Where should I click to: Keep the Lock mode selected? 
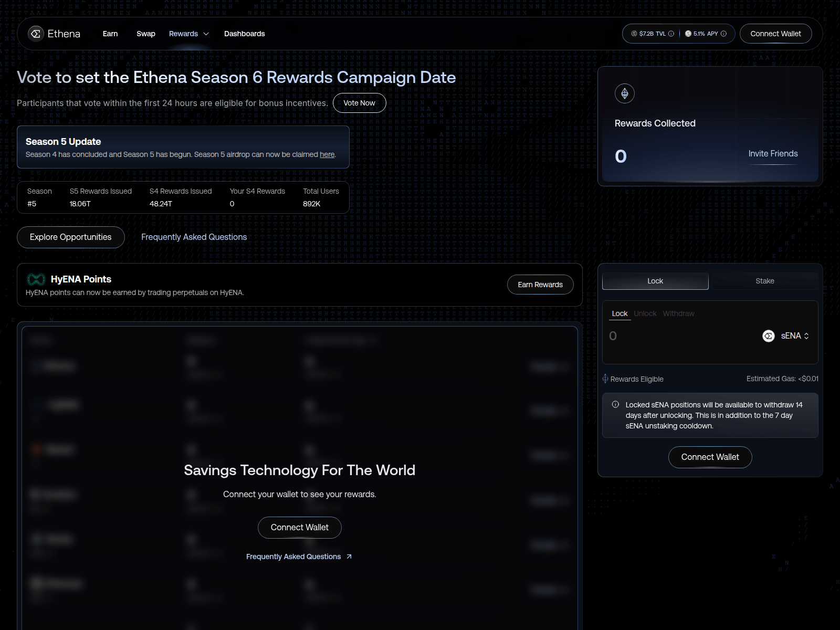click(x=655, y=281)
